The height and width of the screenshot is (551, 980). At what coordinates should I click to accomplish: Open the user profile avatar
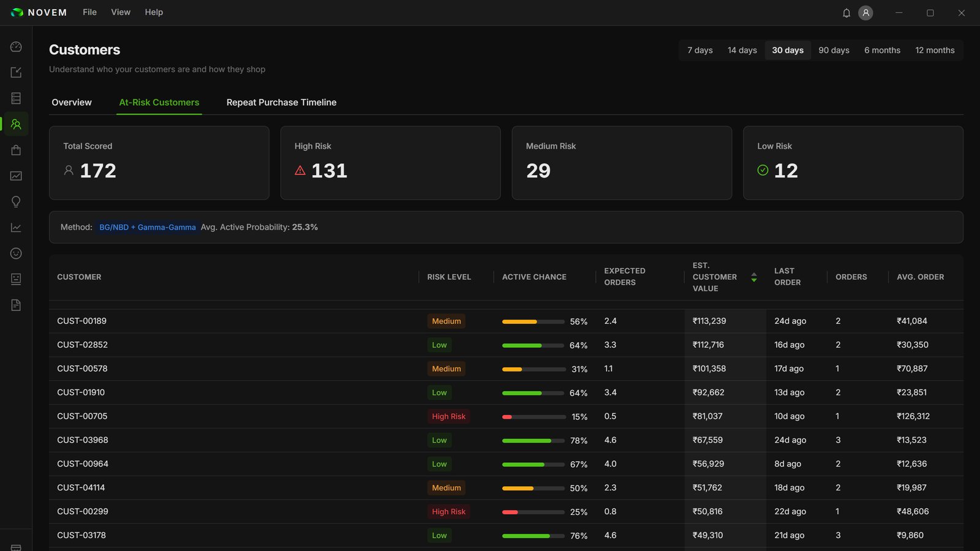[x=865, y=13]
